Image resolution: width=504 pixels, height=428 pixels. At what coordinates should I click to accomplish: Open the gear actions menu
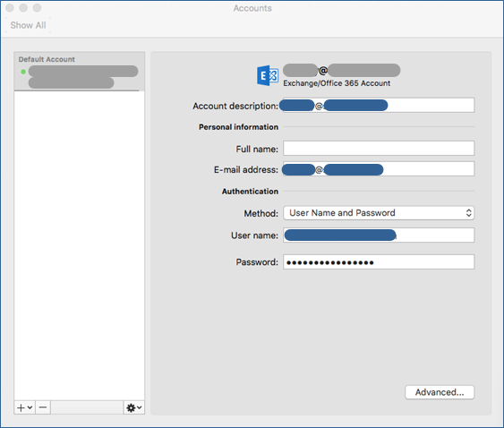(x=134, y=407)
